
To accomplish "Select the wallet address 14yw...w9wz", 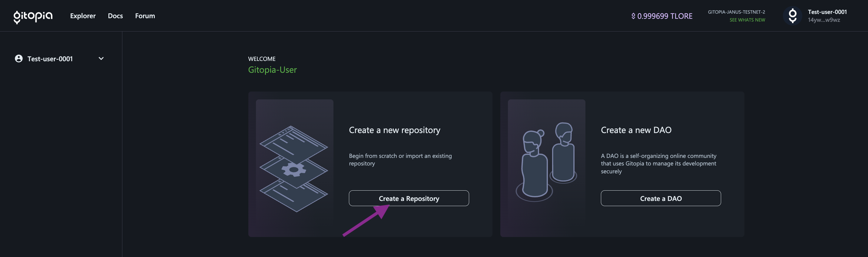I will (823, 20).
